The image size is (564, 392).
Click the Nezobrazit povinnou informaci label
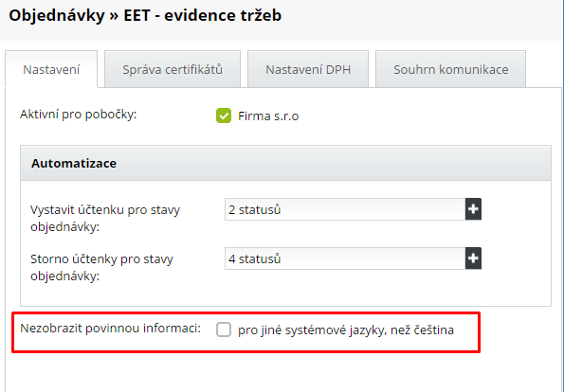110,328
